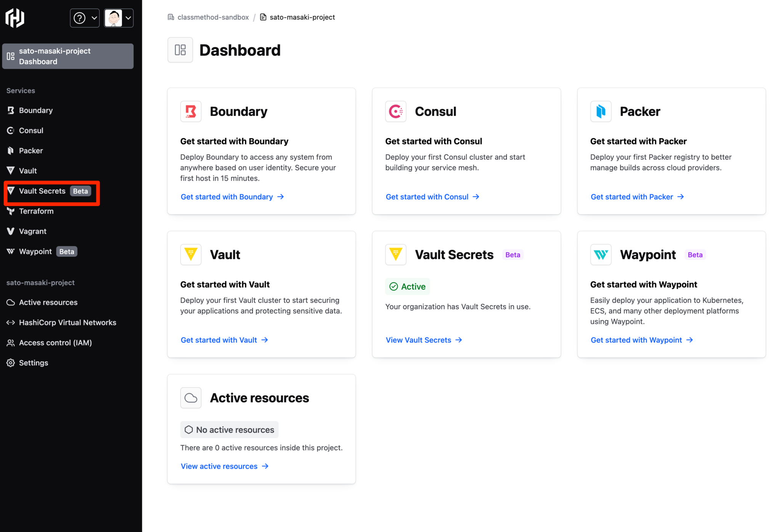Select Packer in the Services list
Viewport: 781px width, 532px height.
coord(31,150)
